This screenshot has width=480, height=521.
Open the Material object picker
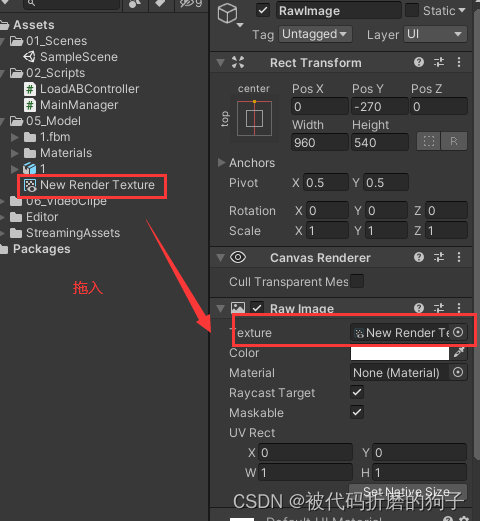click(458, 372)
